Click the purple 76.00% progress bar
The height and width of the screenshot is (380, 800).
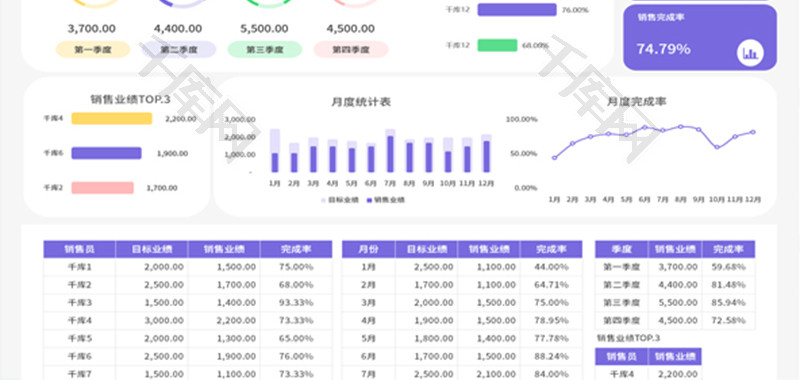tap(517, 10)
